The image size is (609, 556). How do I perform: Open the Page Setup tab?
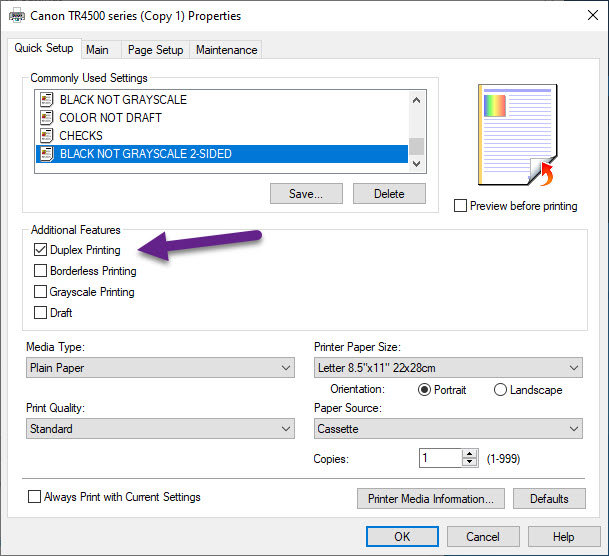click(x=155, y=50)
